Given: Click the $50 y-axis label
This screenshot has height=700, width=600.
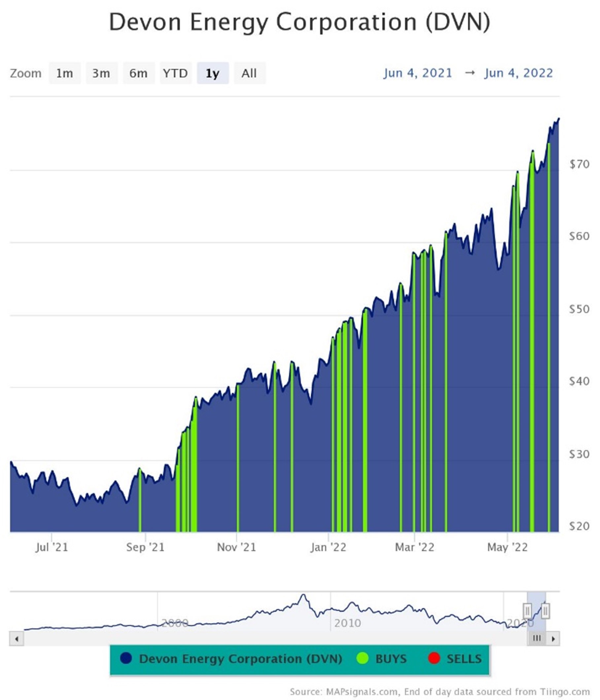Looking at the screenshot, I should 580,309.
